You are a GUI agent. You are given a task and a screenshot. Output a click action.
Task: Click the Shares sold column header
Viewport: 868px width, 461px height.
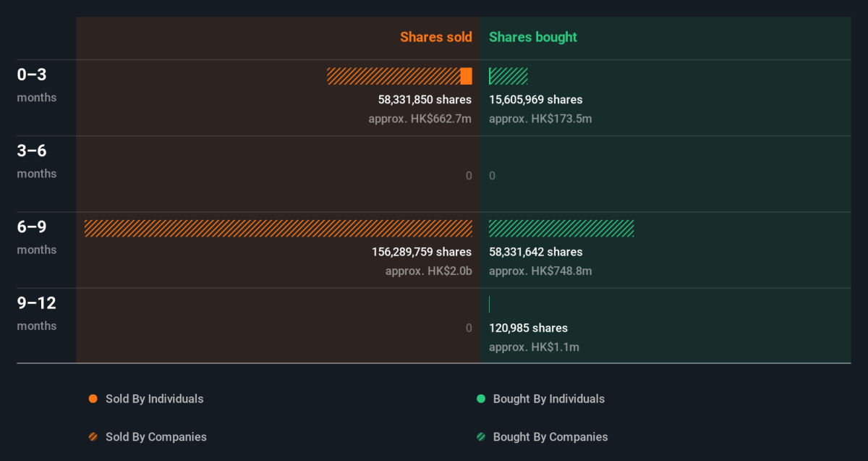pos(436,37)
